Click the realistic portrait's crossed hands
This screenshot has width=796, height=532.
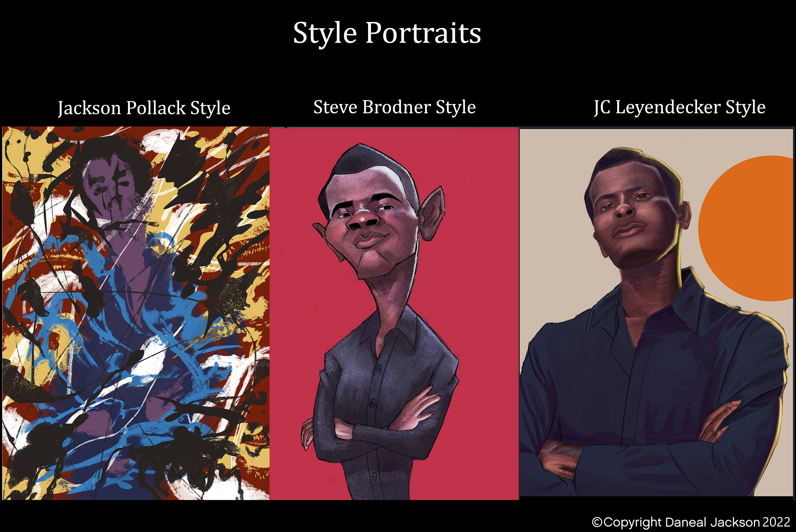click(x=638, y=441)
